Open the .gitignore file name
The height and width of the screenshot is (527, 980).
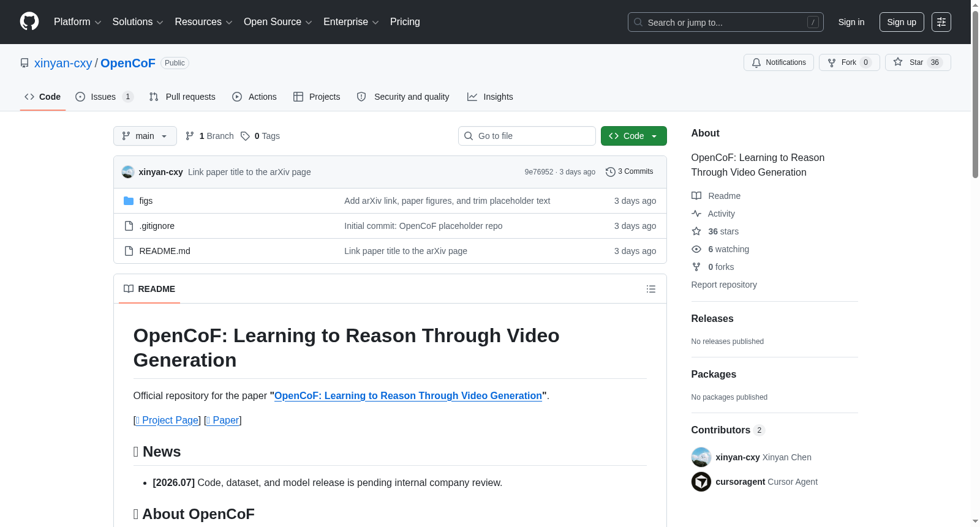click(157, 226)
